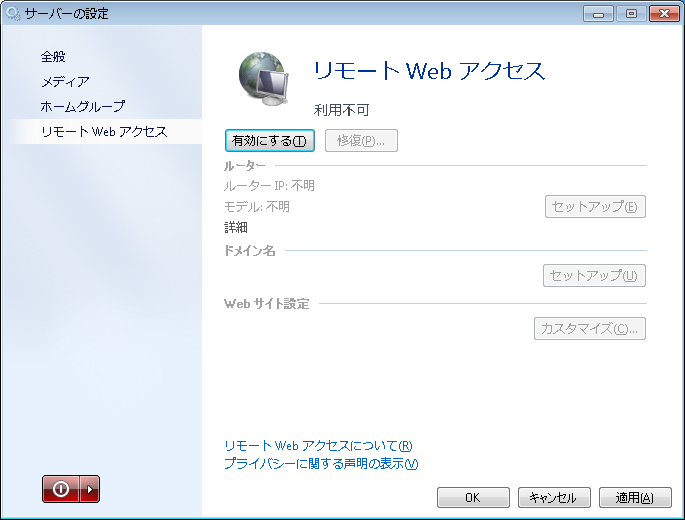
Task: Click the 利用不可 status text
Action: [342, 110]
